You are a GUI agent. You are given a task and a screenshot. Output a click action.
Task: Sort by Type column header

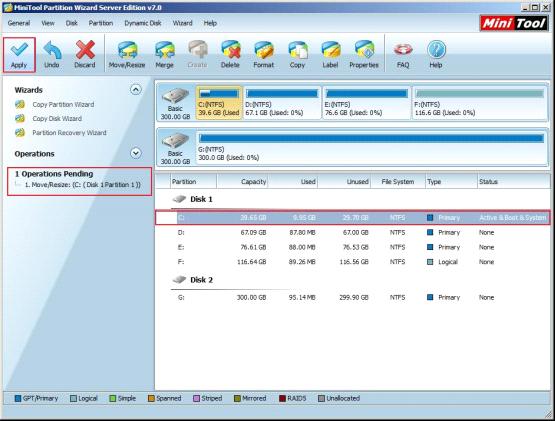point(451,182)
